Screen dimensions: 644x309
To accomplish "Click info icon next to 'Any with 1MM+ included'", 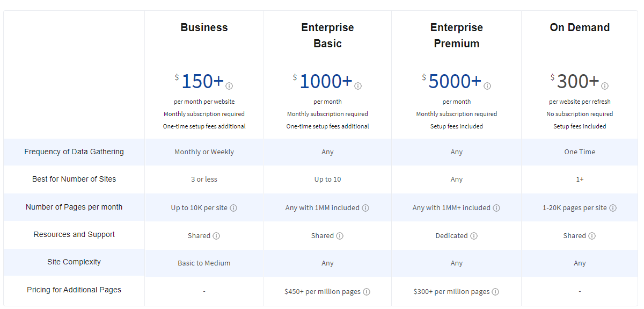I will 496,208.
